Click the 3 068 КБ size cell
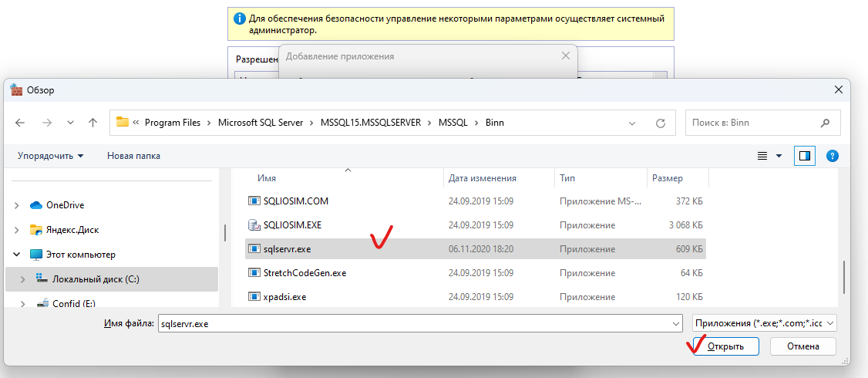This screenshot has width=868, height=378. 685,225
